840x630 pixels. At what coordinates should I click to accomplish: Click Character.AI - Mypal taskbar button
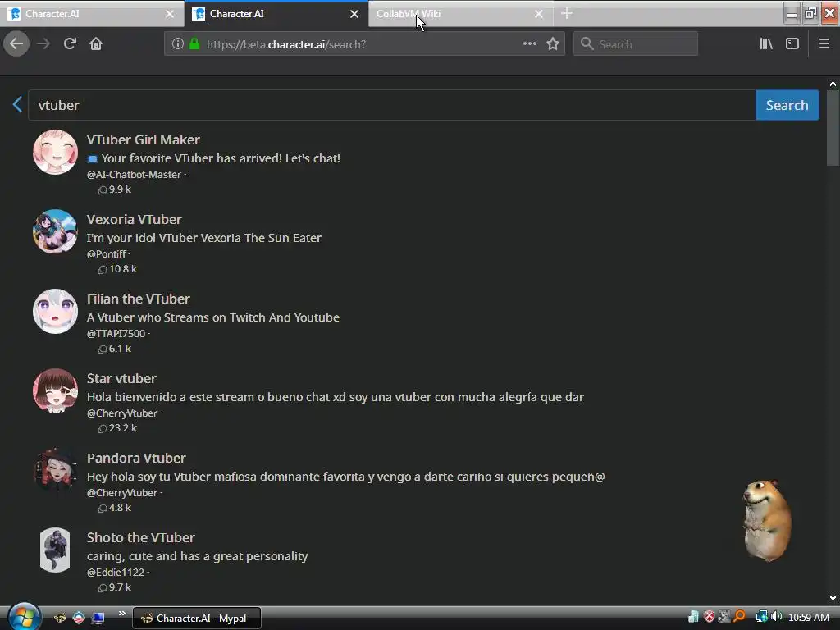pos(197,619)
